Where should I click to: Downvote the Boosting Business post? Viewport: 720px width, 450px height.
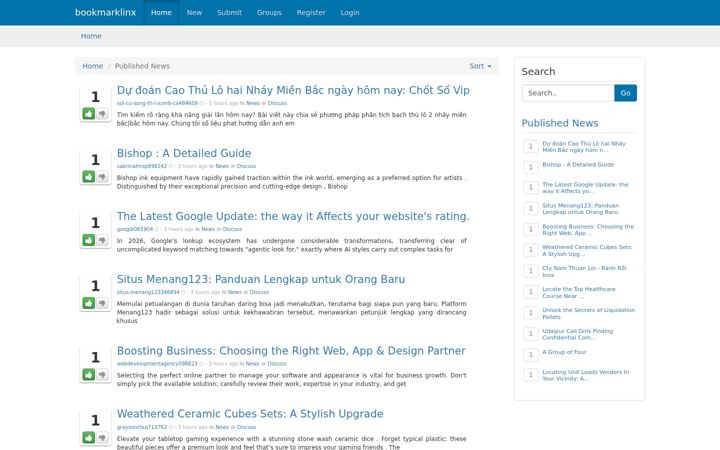click(x=102, y=374)
